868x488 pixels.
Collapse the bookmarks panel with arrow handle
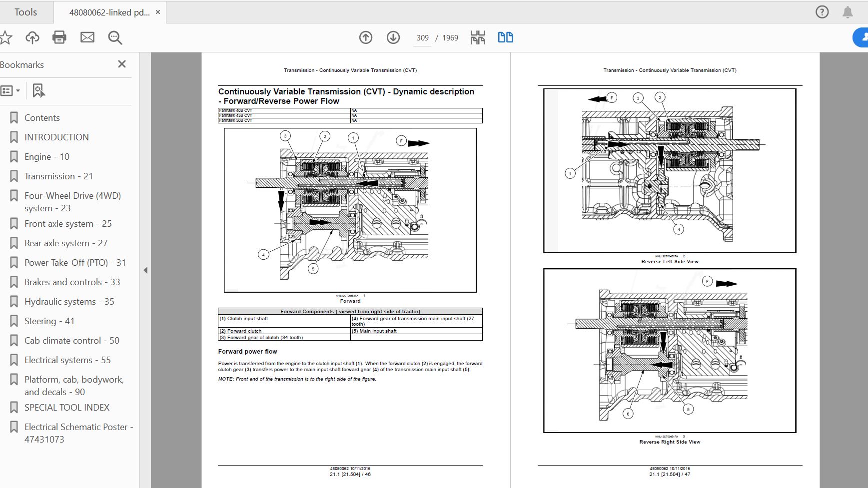[x=145, y=270]
